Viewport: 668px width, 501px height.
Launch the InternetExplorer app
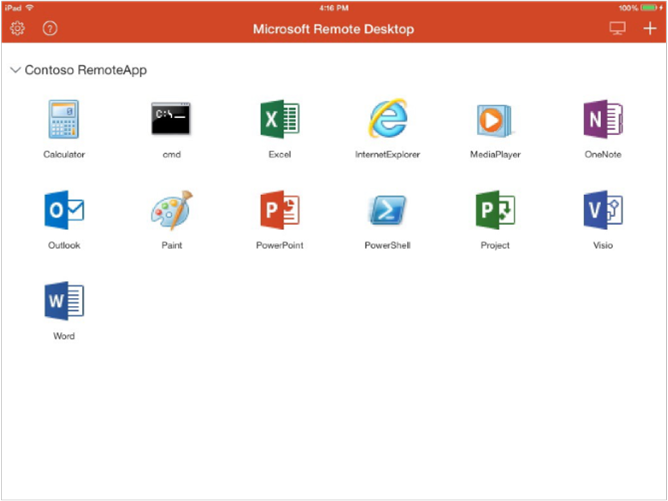[388, 118]
